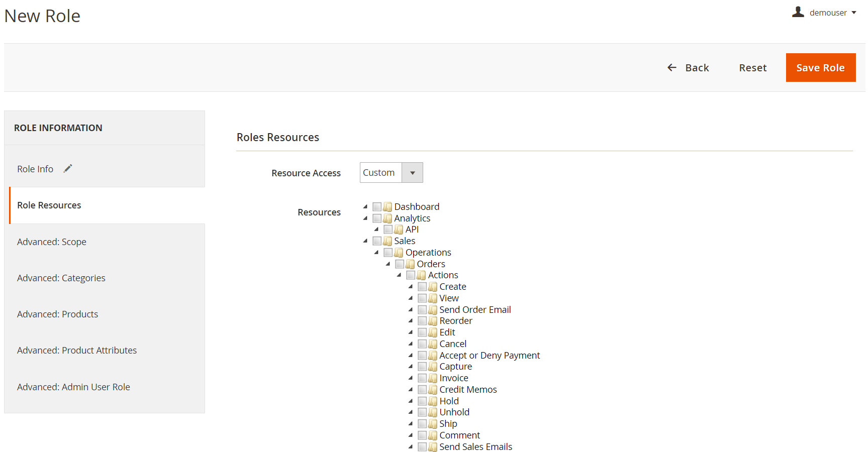The image size is (868, 452).
Task: Click the Capture tree item label
Action: 455,367
